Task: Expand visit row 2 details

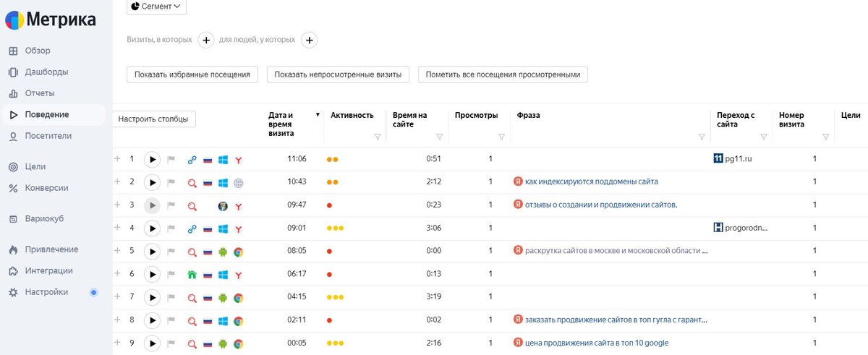Action: pyautogui.click(x=117, y=181)
